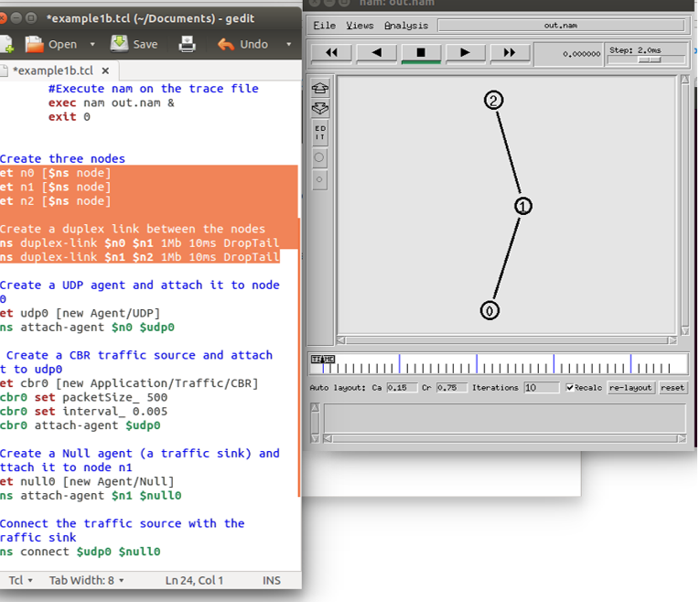
Task: Open the Tcl language selector in status bar
Action: click(20, 580)
